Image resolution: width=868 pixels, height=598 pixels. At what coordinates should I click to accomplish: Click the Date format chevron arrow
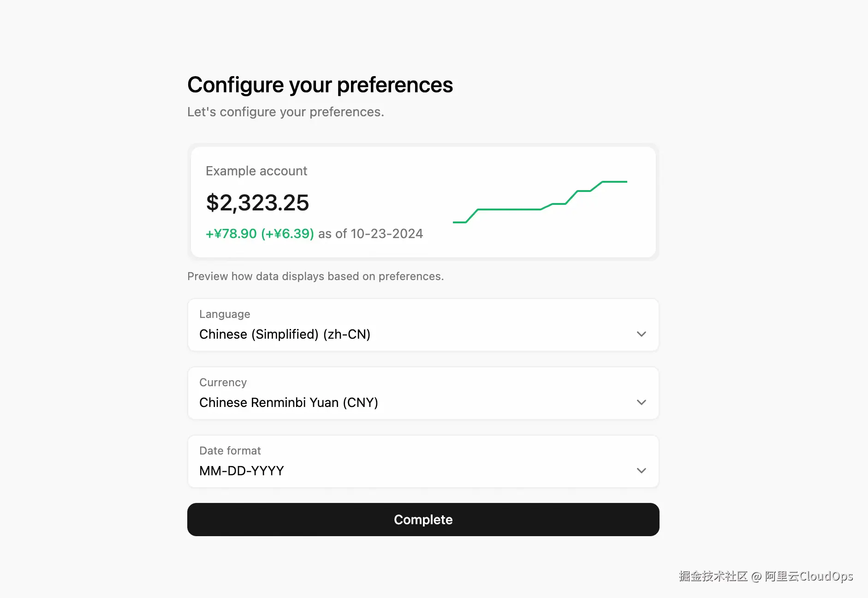pyautogui.click(x=641, y=471)
